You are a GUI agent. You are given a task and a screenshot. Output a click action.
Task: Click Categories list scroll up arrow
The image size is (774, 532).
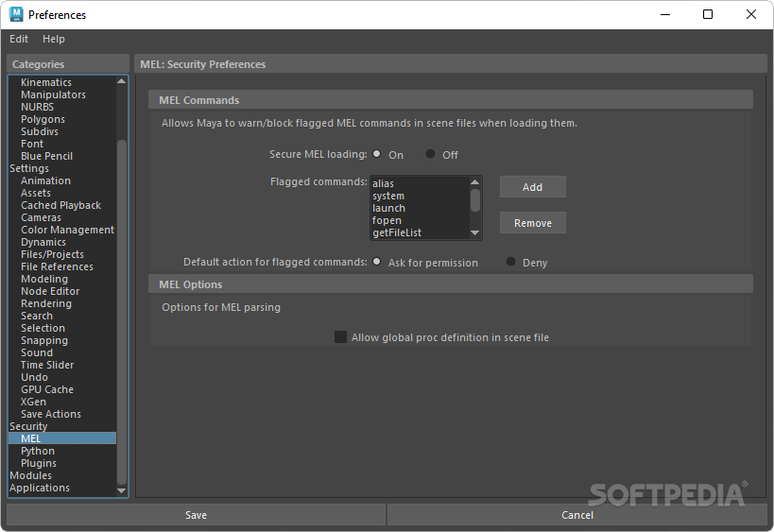(x=121, y=81)
